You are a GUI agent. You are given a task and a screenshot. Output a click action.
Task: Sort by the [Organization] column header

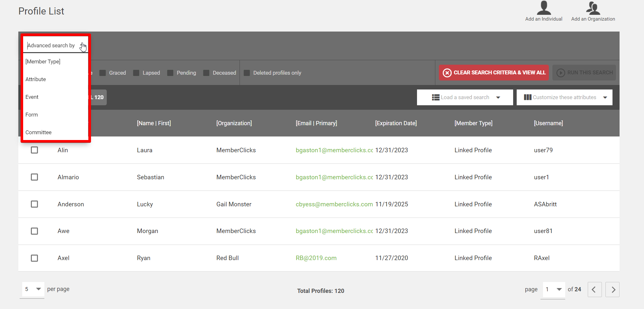(234, 123)
